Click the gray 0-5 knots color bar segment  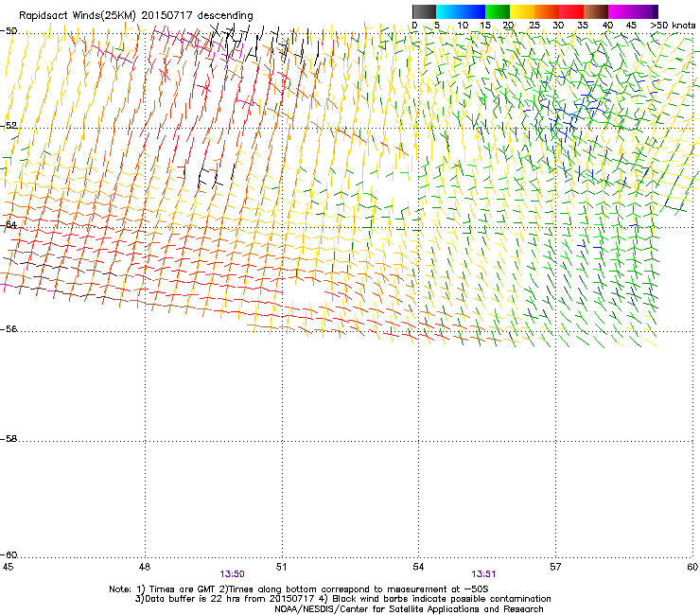[x=424, y=11]
